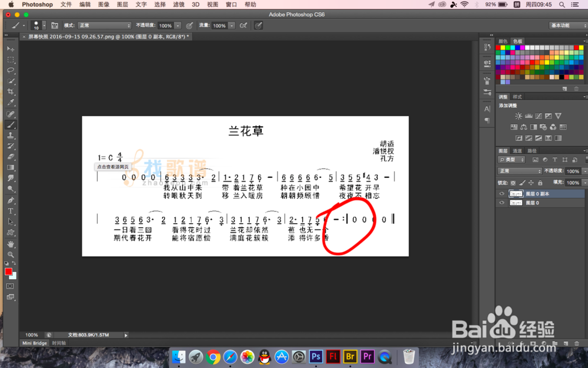The image size is (588, 368).
Task: Select the Eyedropper tool
Action: click(x=11, y=102)
